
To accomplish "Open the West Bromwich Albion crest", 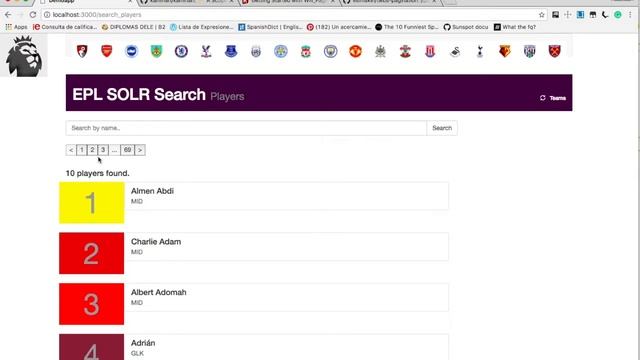I will (530, 51).
